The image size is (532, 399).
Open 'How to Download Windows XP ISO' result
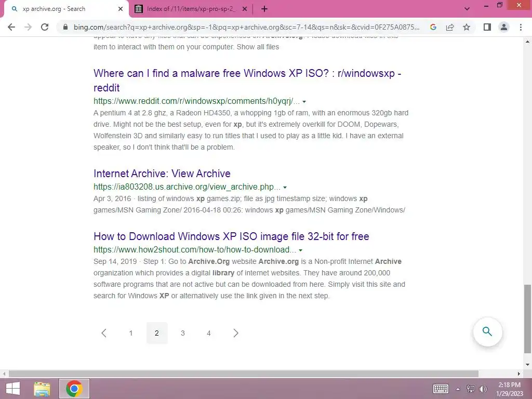tap(231, 236)
